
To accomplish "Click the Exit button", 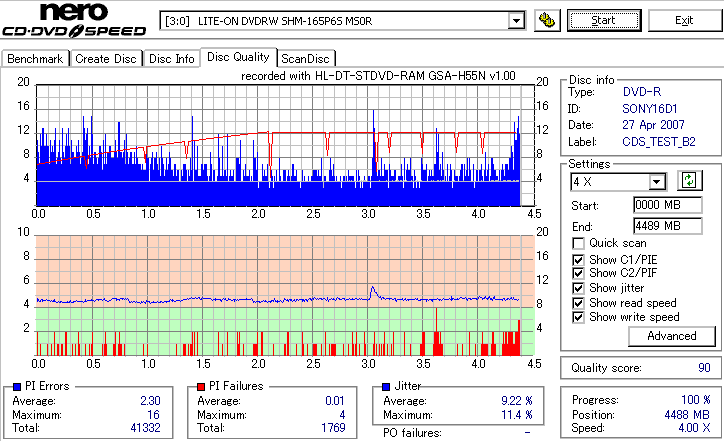I will click(684, 21).
